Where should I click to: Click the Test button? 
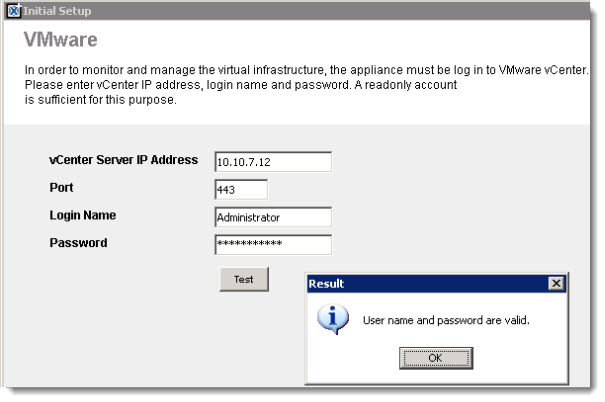tap(244, 279)
